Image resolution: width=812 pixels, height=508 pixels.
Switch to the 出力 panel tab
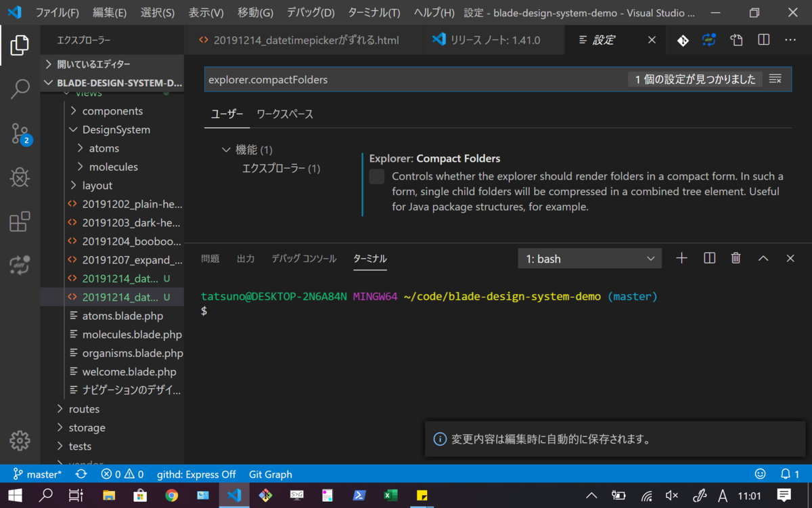[x=246, y=259]
